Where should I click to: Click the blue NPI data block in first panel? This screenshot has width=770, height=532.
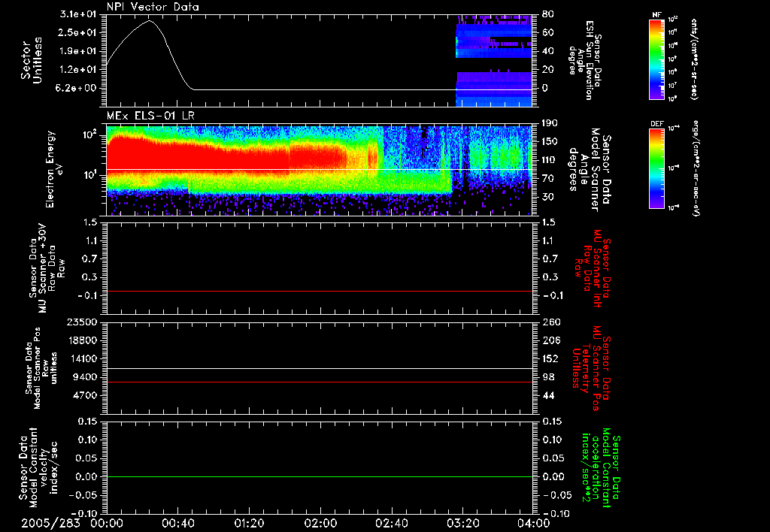[493, 62]
